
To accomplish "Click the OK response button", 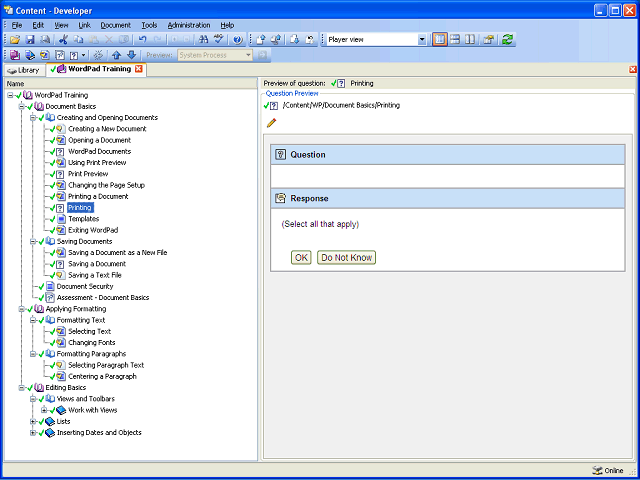I will pos(301,258).
